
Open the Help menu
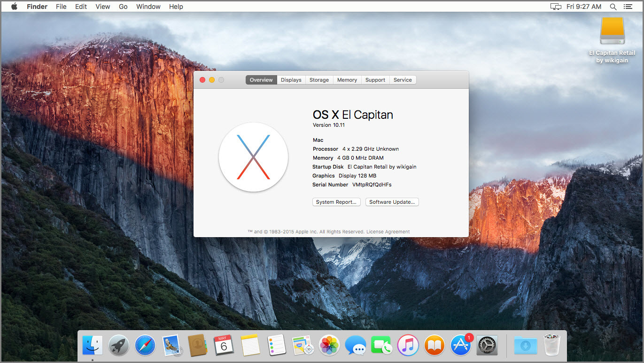176,7
